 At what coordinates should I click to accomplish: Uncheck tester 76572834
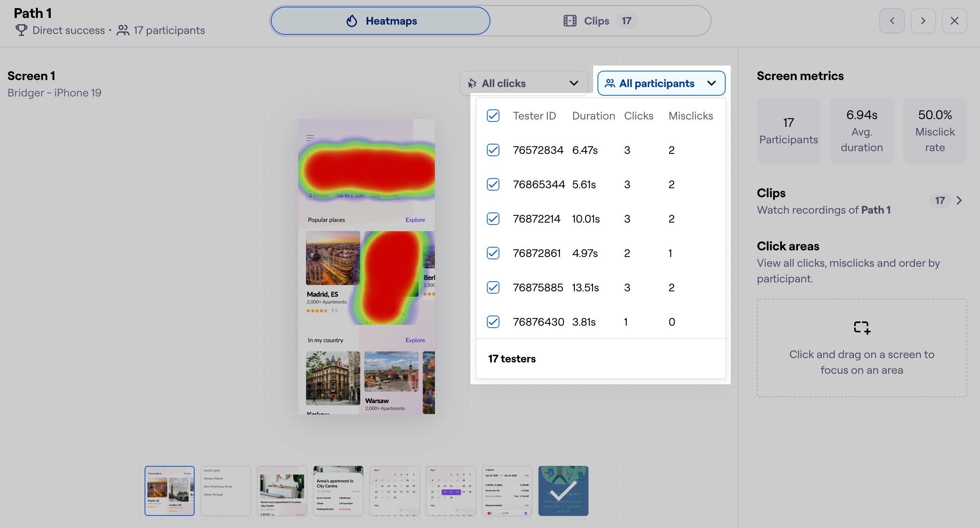[x=493, y=150]
